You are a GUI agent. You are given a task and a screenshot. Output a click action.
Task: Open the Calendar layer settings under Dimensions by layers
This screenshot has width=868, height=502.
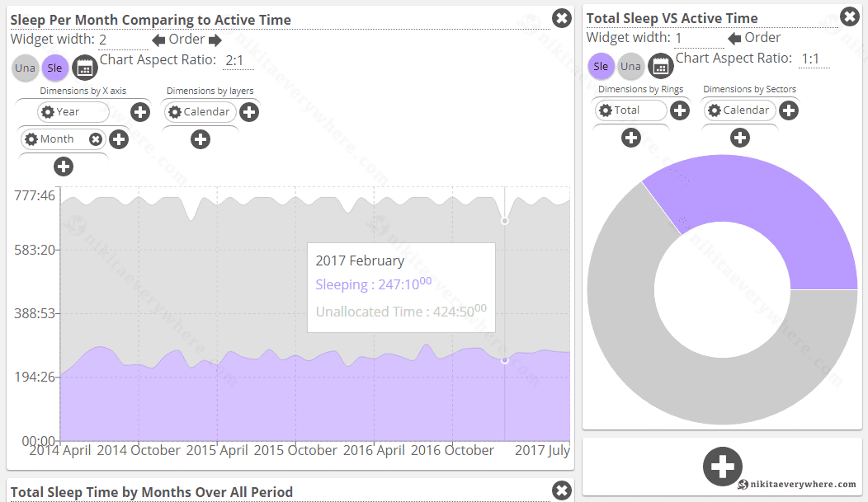pyautogui.click(x=175, y=111)
